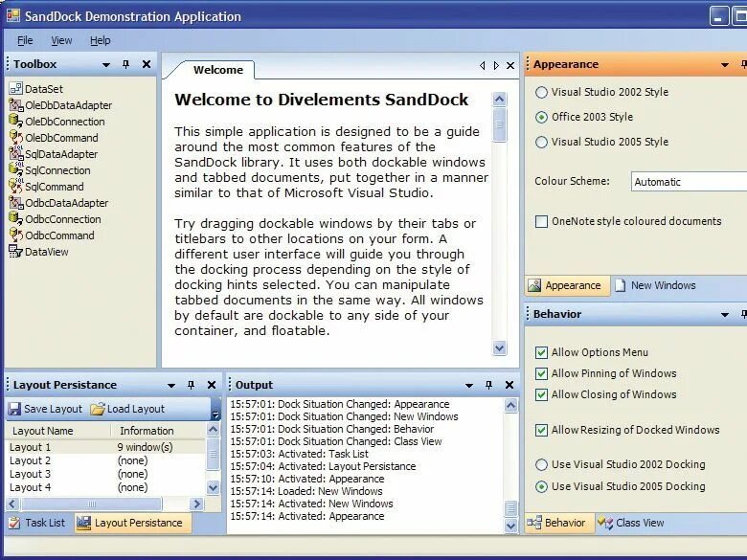Pin the Toolbox panel with pushpin icon
Image resolution: width=747 pixels, height=560 pixels.
coord(125,64)
